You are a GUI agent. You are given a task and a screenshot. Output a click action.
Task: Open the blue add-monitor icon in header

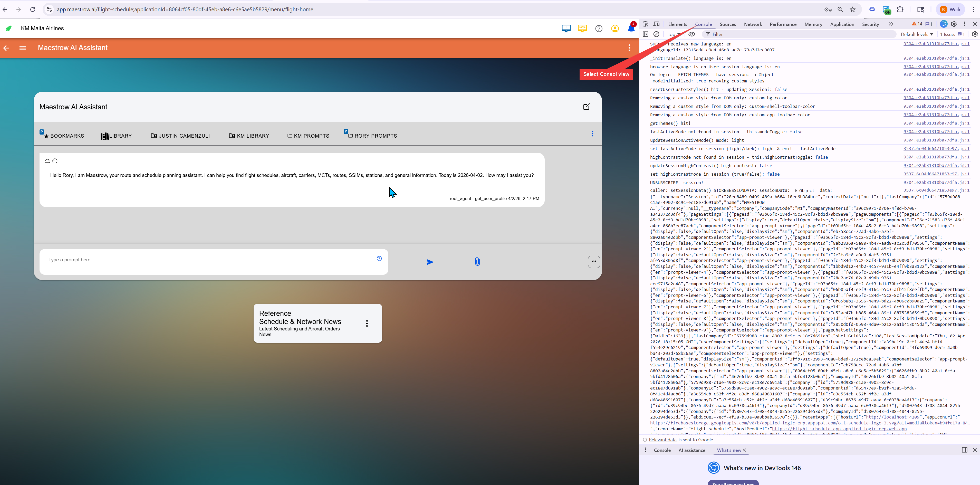(x=566, y=28)
